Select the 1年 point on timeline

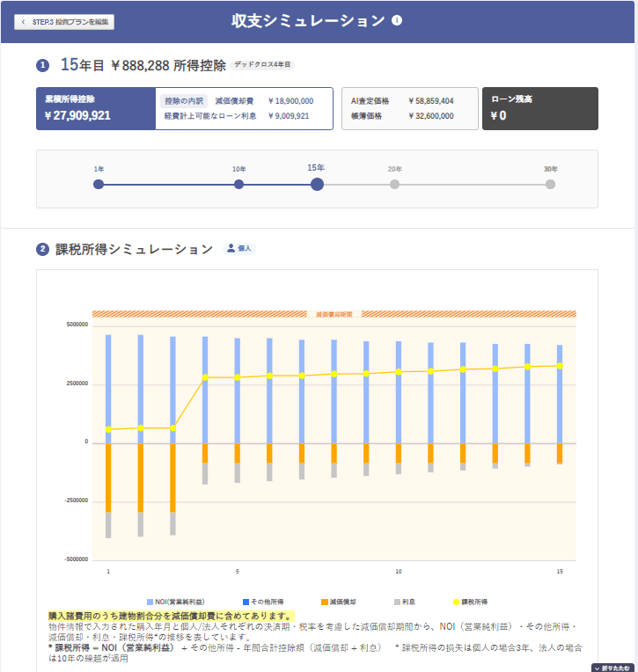tap(99, 184)
